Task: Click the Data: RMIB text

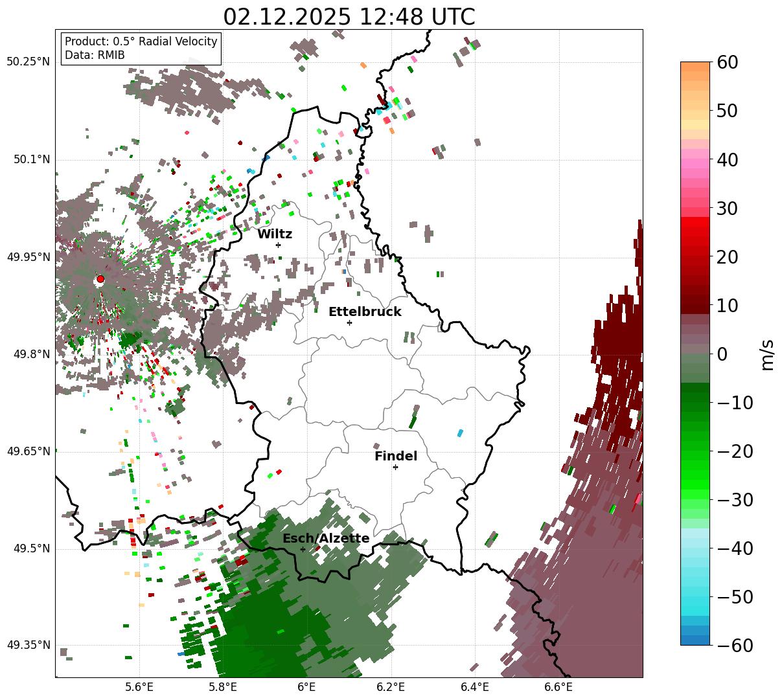Action: (95, 55)
